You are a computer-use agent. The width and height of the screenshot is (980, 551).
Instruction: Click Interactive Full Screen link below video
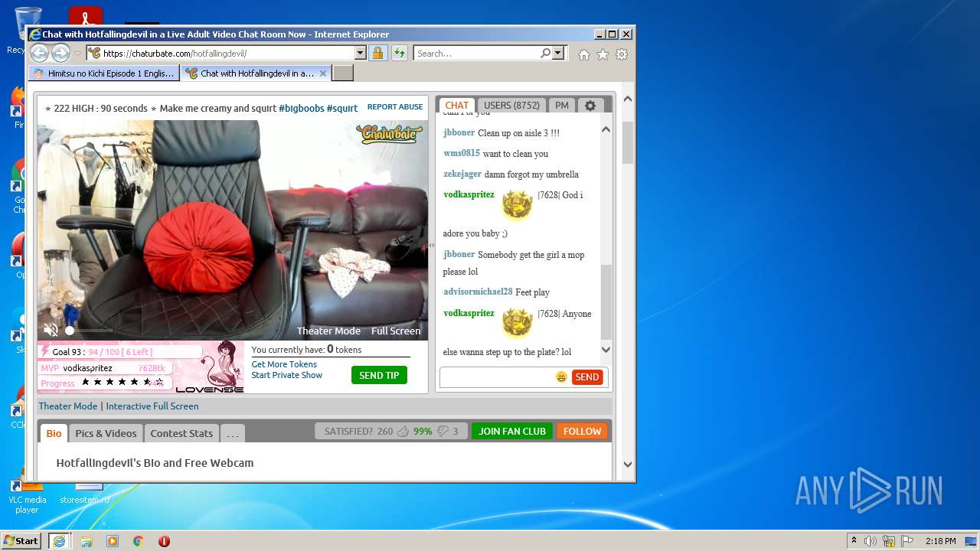coord(152,406)
